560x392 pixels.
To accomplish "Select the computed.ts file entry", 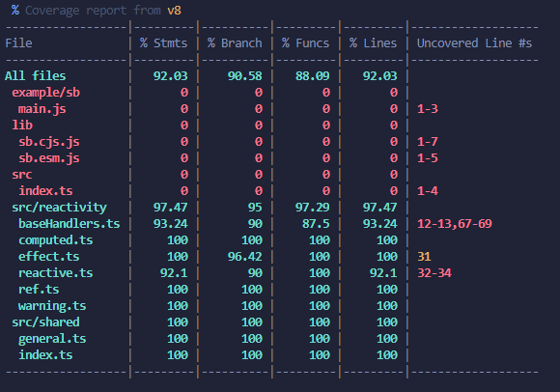I will [55, 240].
